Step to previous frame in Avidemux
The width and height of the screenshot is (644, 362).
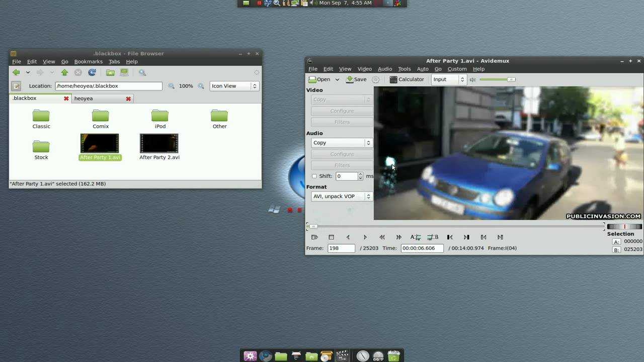[348, 237]
